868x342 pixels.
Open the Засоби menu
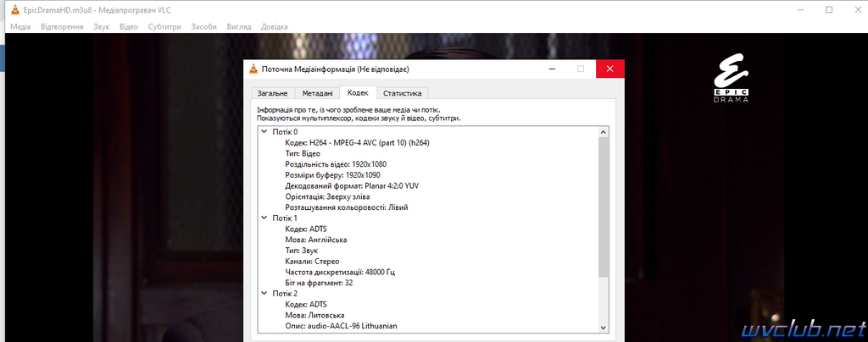pyautogui.click(x=203, y=26)
